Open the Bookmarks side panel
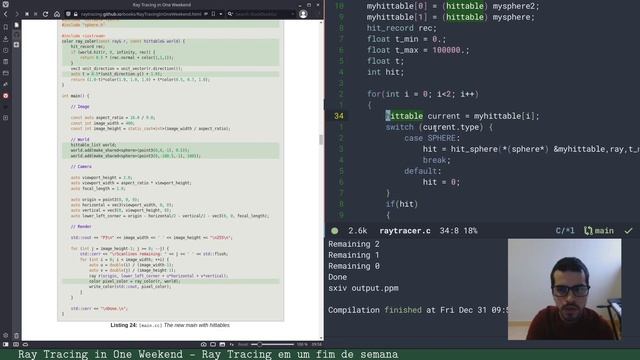 pyautogui.click(x=6, y=27)
